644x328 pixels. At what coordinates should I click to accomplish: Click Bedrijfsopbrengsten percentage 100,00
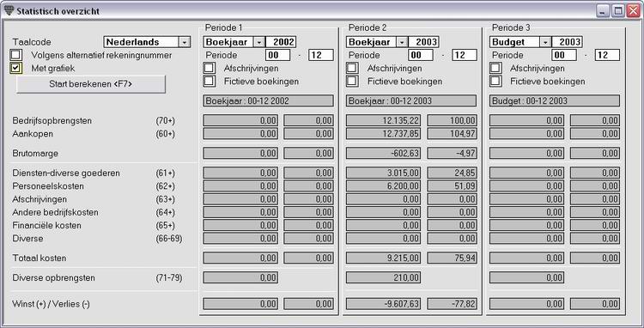452,121
